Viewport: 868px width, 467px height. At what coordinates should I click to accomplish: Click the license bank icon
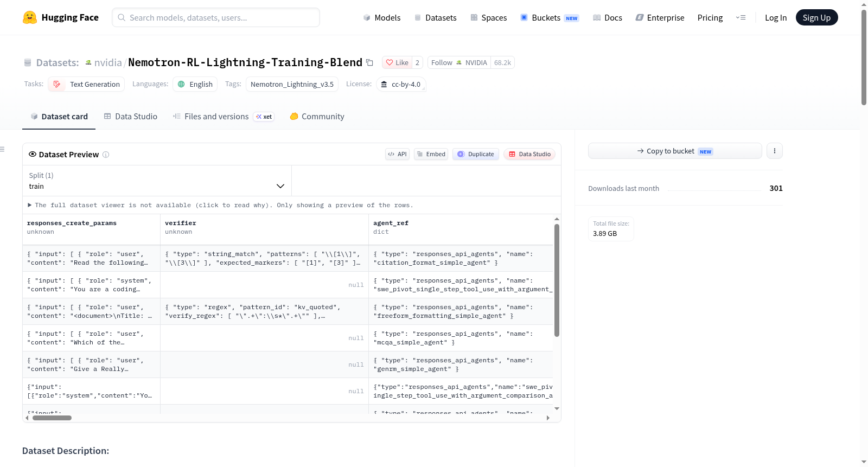pos(384,84)
